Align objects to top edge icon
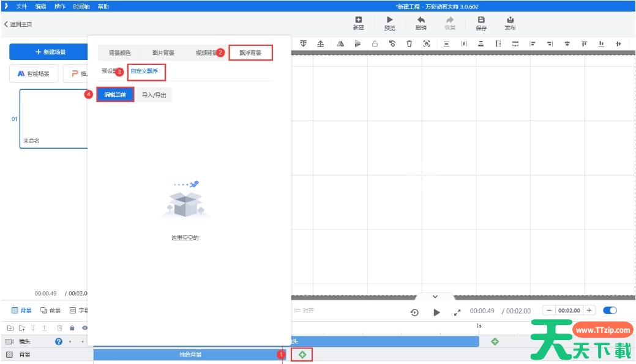This screenshot has height=364, width=636. tap(584, 43)
